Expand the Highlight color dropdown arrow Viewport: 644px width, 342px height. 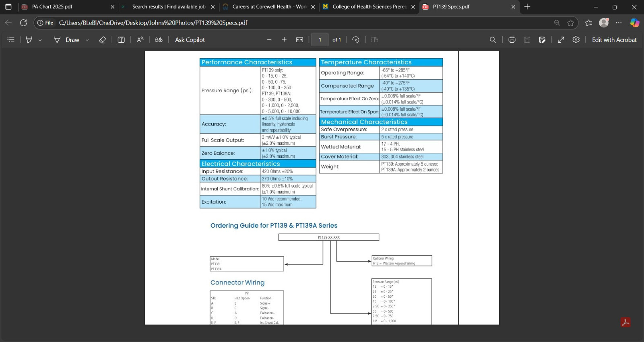[40, 40]
